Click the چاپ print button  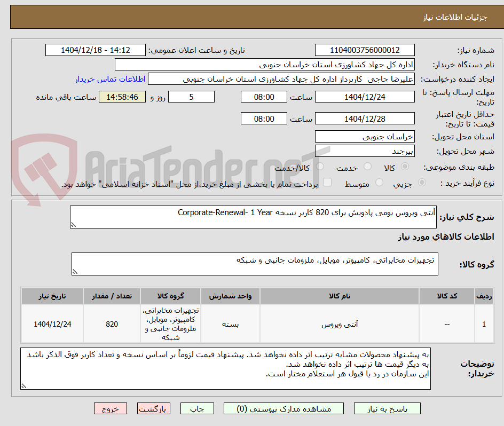click(x=197, y=408)
